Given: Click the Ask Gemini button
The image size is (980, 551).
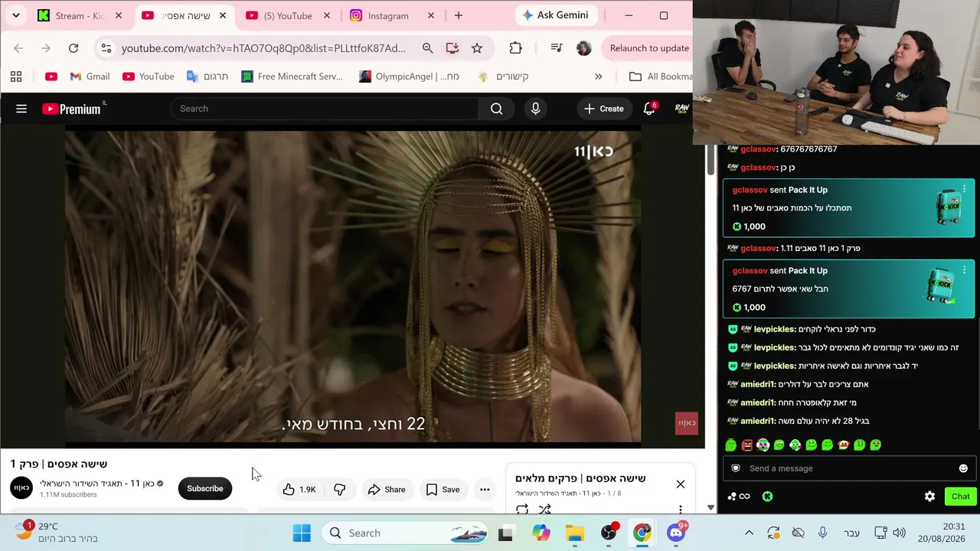Looking at the screenshot, I should pyautogui.click(x=555, y=15).
